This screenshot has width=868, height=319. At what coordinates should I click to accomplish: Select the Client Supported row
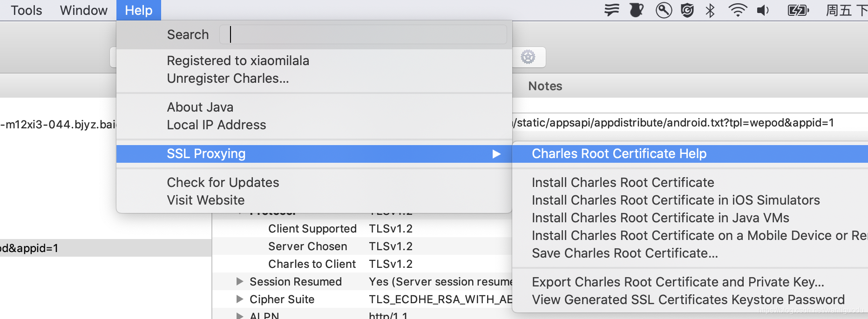362,229
